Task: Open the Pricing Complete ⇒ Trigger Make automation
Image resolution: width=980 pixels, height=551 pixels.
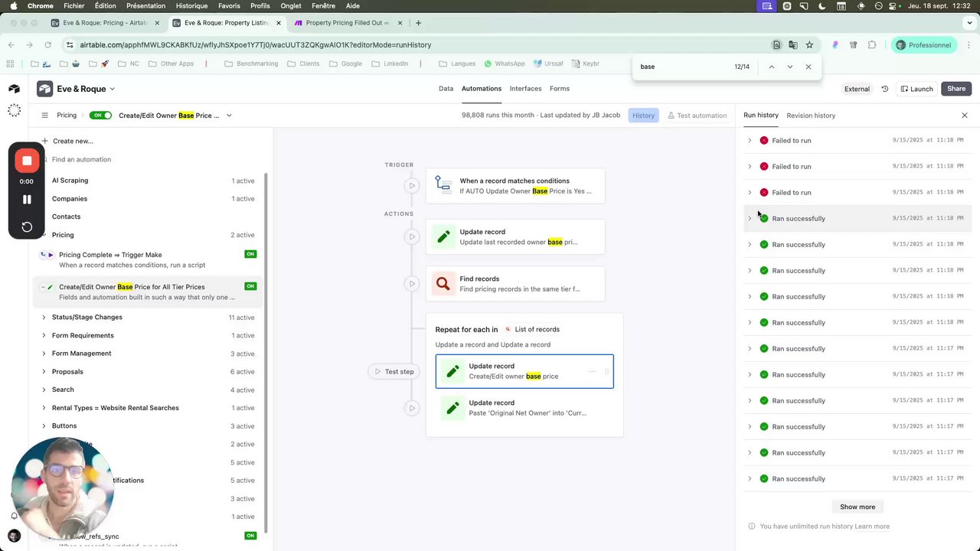Action: (147, 259)
